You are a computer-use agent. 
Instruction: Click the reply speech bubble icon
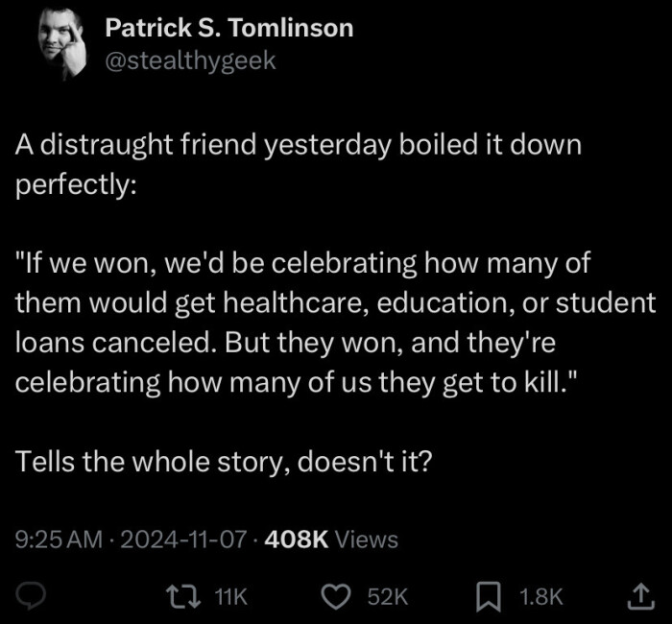tap(34, 596)
